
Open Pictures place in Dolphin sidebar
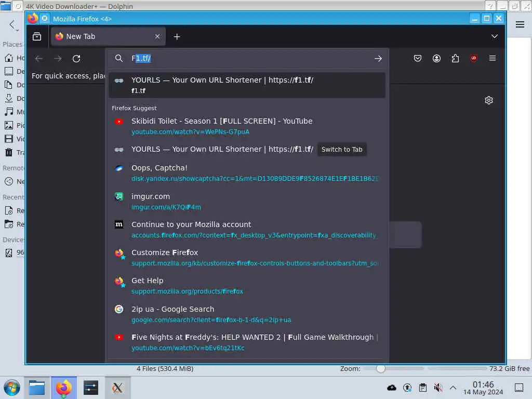point(14,125)
